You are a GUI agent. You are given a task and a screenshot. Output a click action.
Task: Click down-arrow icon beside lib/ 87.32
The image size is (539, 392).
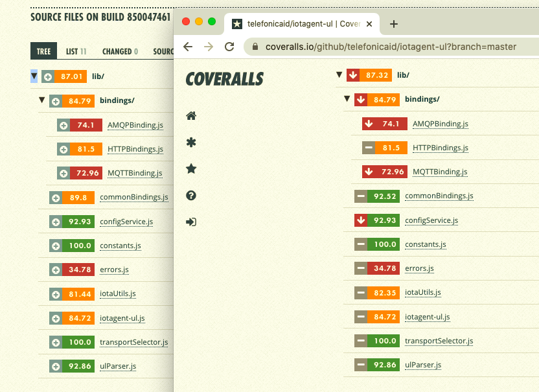tap(353, 75)
